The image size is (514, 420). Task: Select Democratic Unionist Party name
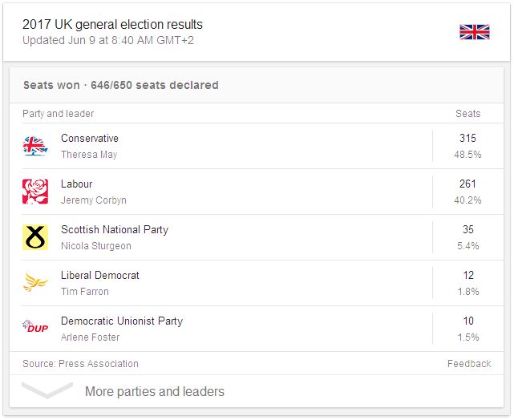point(122,321)
